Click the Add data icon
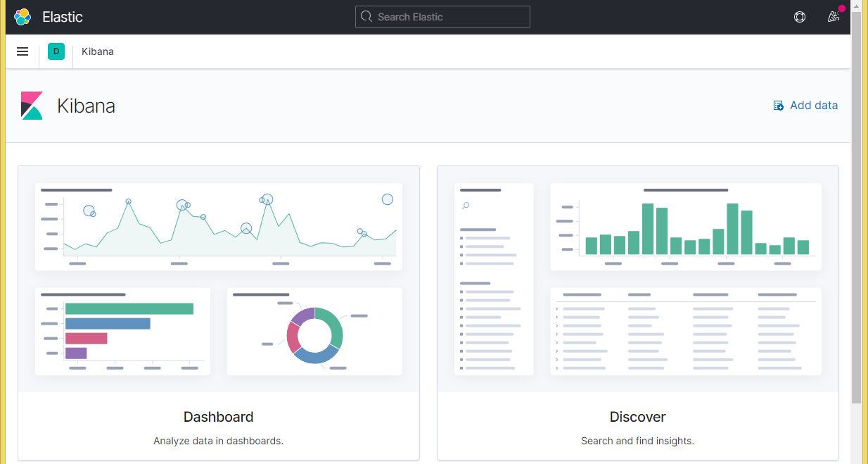Viewport: 868px width, 464px height. pyautogui.click(x=779, y=106)
